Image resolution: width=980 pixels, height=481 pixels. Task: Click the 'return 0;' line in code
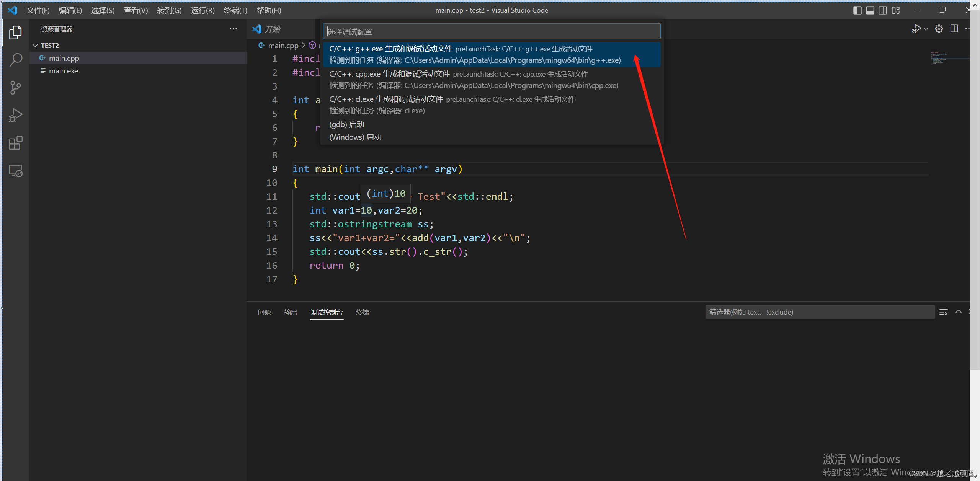coord(335,266)
